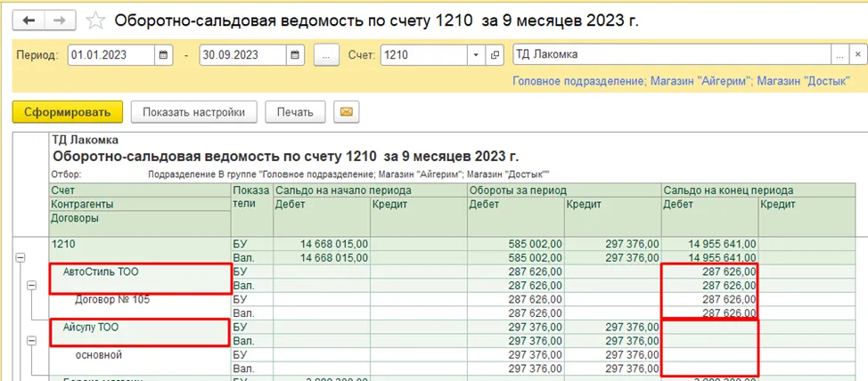Click Сальдо на начало периода header
Viewport: 868px width, 381px height.
click(371, 190)
